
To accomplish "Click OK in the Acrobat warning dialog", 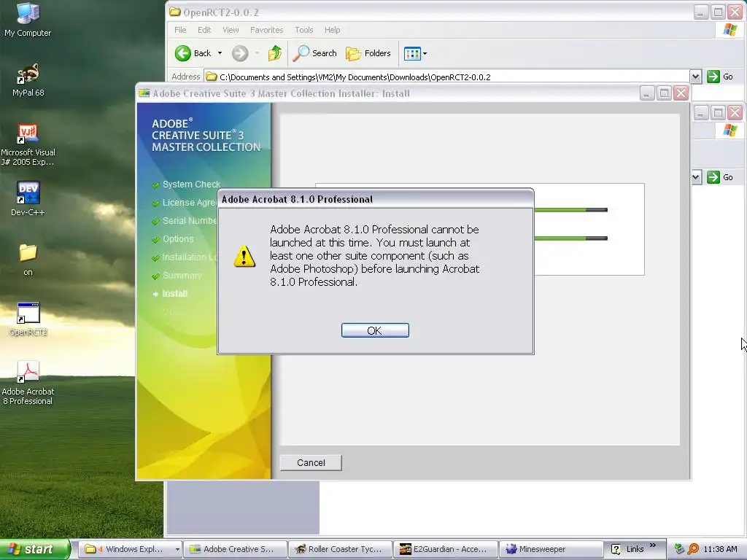I will (x=375, y=330).
